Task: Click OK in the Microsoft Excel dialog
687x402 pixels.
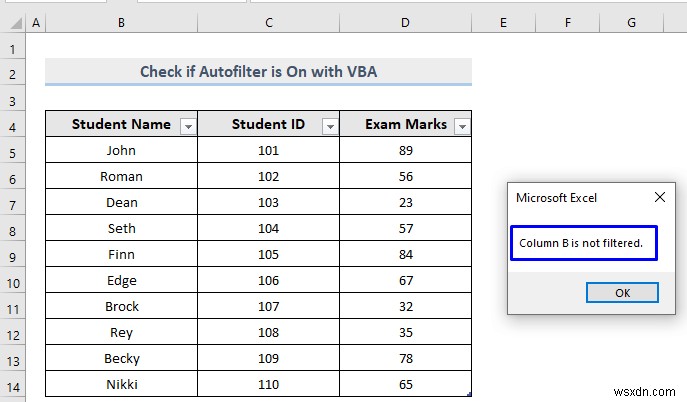Action: click(622, 293)
